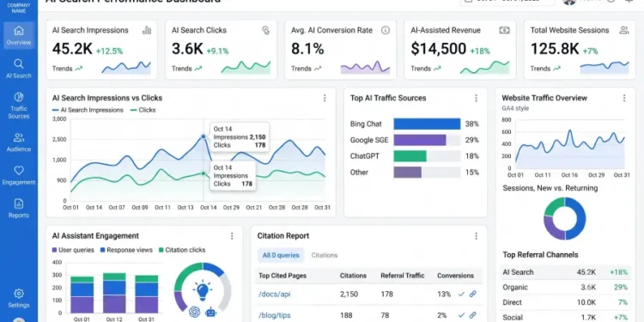Viewport: 644px width, 322px height.
Task: Click the Oct 12 stacked bar
Action: click(x=114, y=293)
